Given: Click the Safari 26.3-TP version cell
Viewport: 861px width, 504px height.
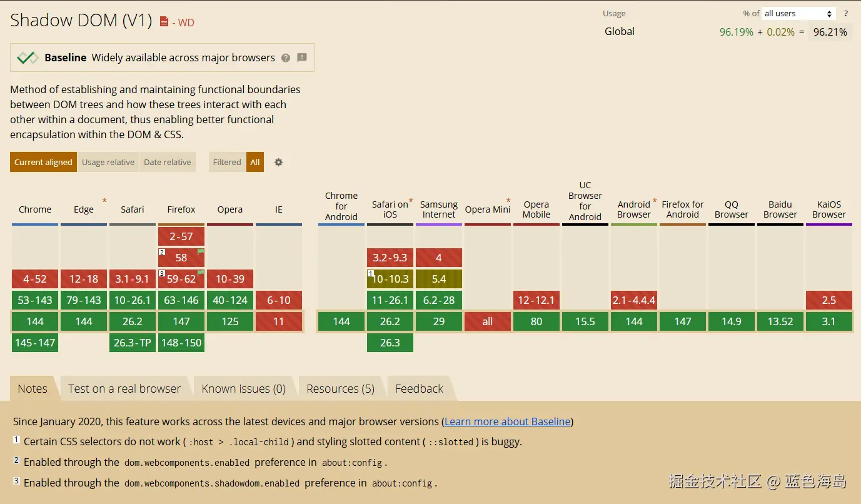Looking at the screenshot, I should pos(133,343).
